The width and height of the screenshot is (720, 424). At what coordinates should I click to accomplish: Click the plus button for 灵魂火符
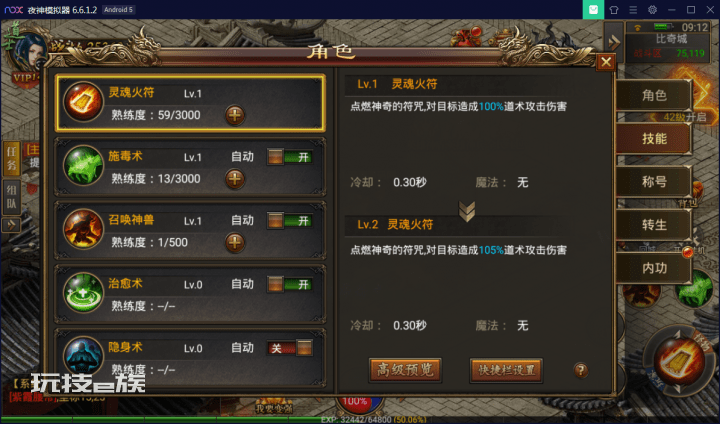tap(235, 115)
